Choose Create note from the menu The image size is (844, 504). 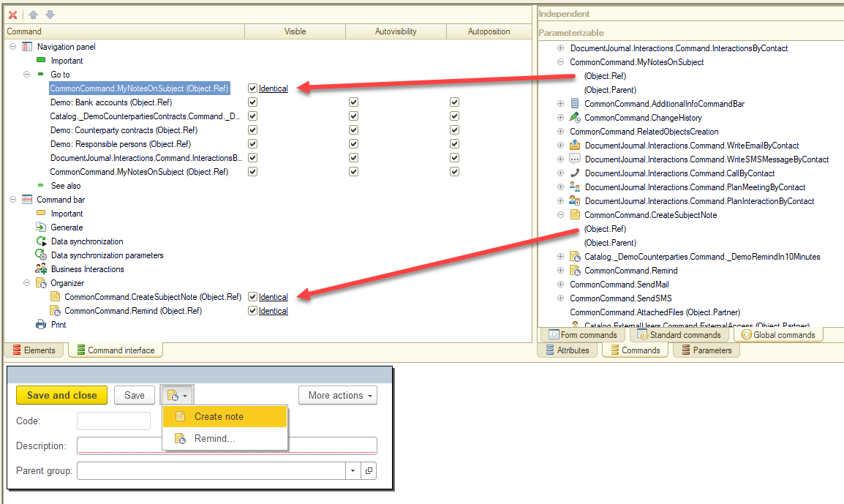point(219,416)
